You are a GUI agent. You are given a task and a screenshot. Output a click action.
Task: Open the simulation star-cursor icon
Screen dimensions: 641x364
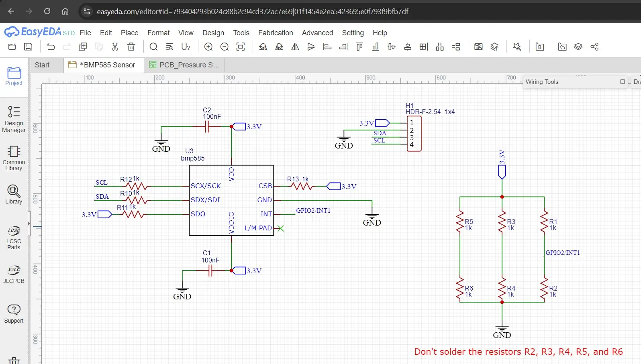click(517, 47)
